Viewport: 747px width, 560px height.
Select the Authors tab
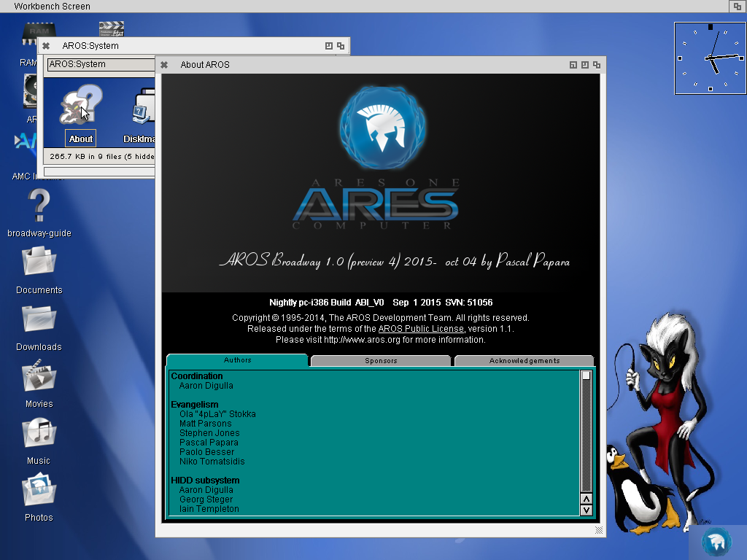[237, 360]
